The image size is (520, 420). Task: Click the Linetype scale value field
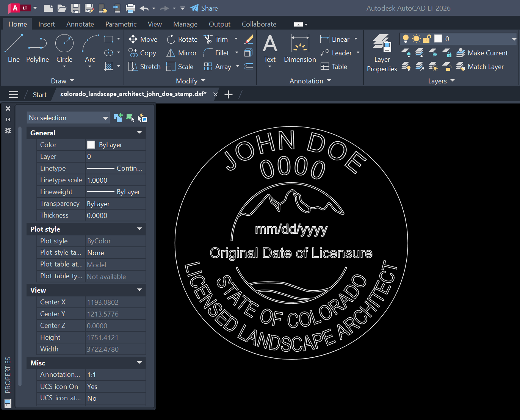point(116,180)
